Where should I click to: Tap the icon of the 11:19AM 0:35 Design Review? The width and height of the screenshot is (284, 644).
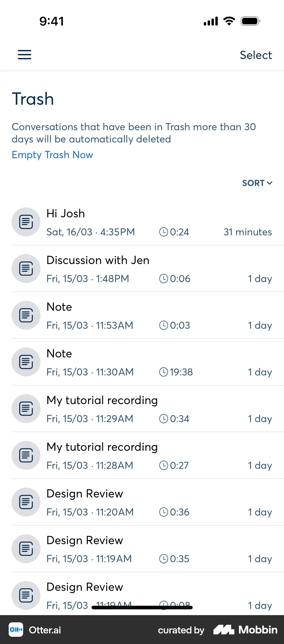pyautogui.click(x=26, y=548)
